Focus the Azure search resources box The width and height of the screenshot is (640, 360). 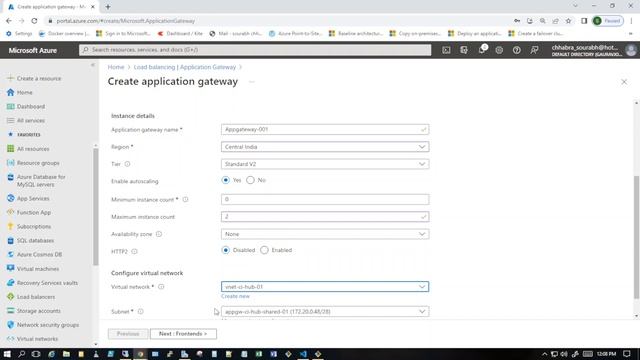pos(255,50)
